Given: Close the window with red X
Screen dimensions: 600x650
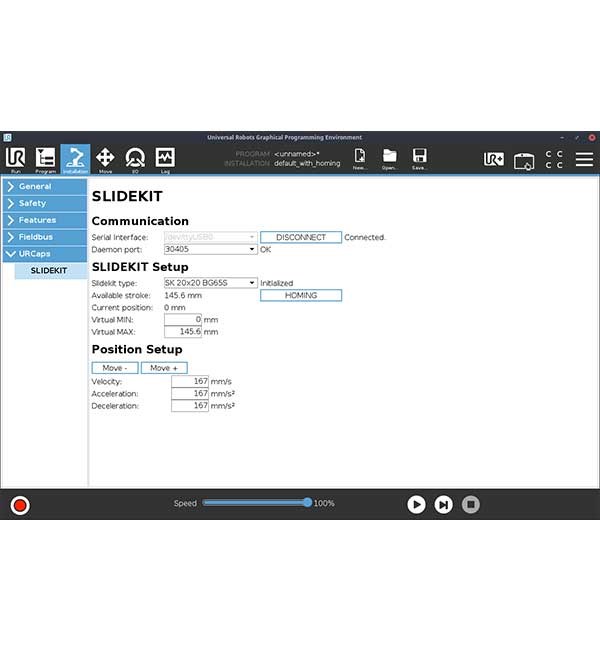Looking at the screenshot, I should coord(592,137).
